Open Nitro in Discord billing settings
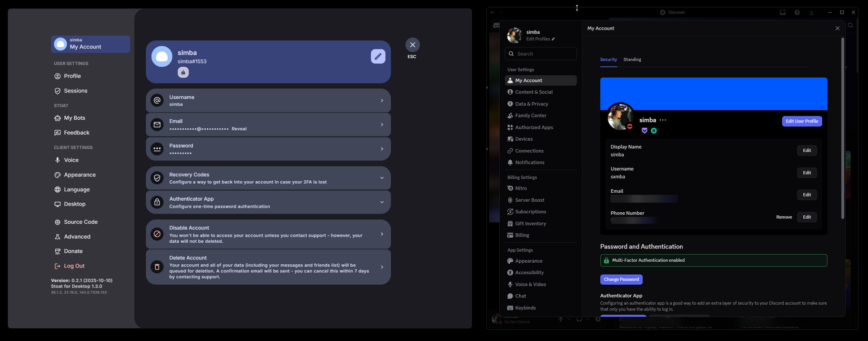Image resolution: width=868 pixels, height=341 pixels. pos(541,188)
